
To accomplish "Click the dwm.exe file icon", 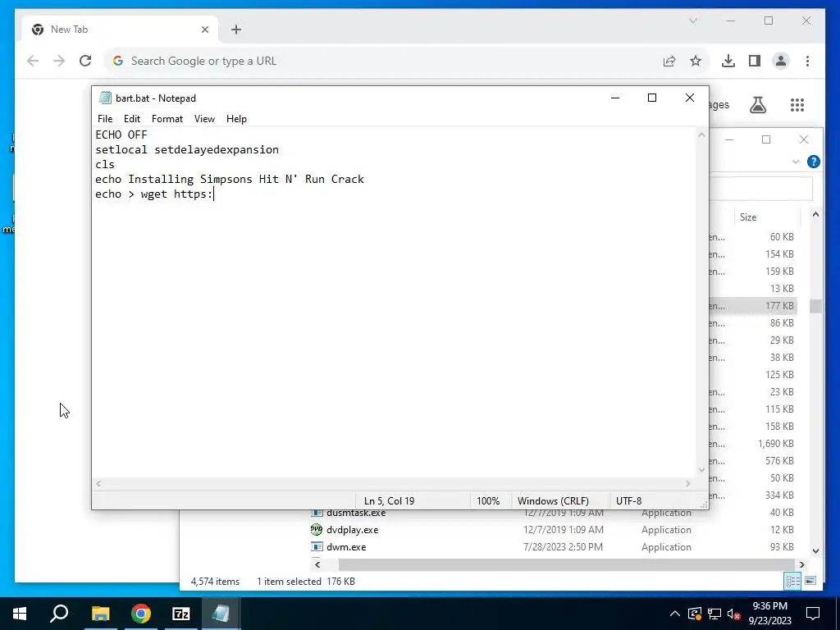I will [x=317, y=547].
